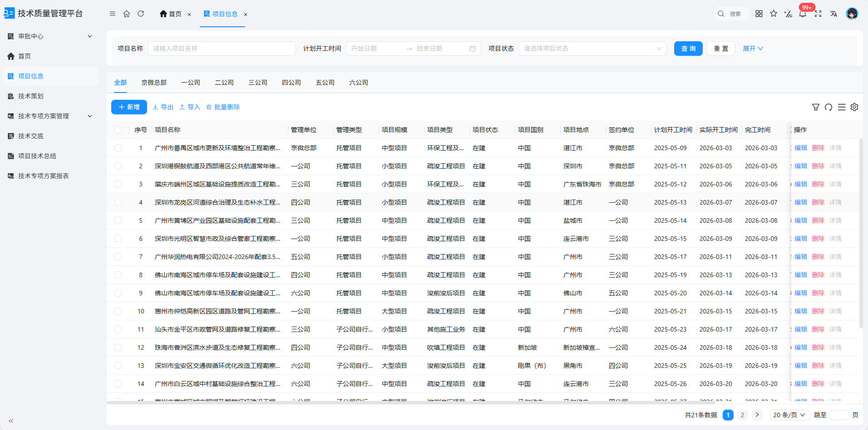The image size is (868, 430).
Task: Click the 跳至 page jump input
Action: [x=839, y=415]
